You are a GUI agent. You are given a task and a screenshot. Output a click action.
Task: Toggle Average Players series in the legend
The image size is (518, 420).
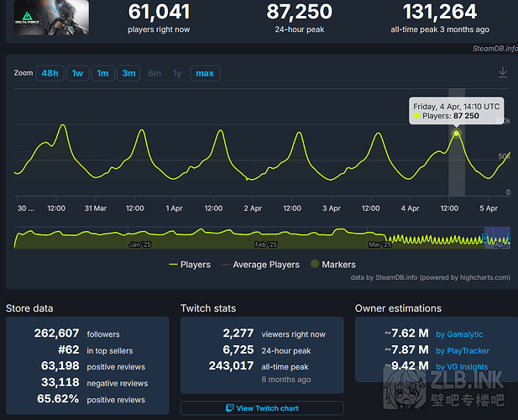tap(260, 265)
